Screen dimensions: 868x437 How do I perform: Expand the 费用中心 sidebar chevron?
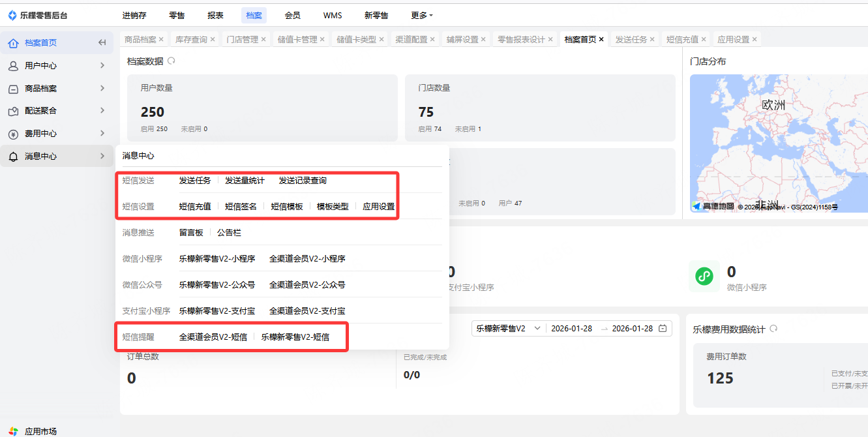pos(102,134)
